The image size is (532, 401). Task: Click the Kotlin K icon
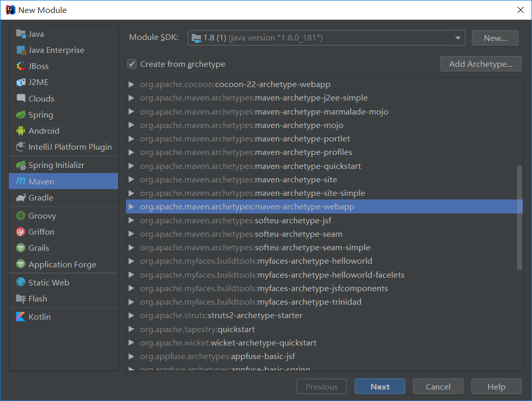pos(21,317)
